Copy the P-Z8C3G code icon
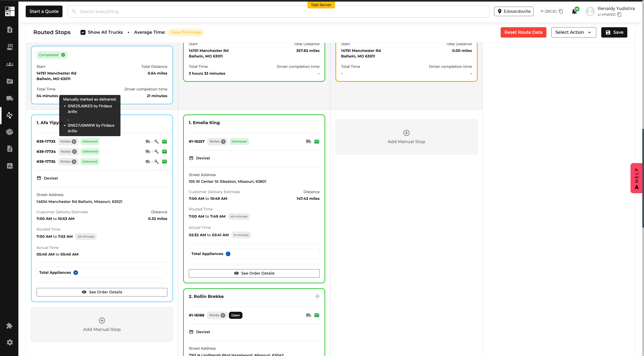Screen dimensions: 644x356 [561, 11]
